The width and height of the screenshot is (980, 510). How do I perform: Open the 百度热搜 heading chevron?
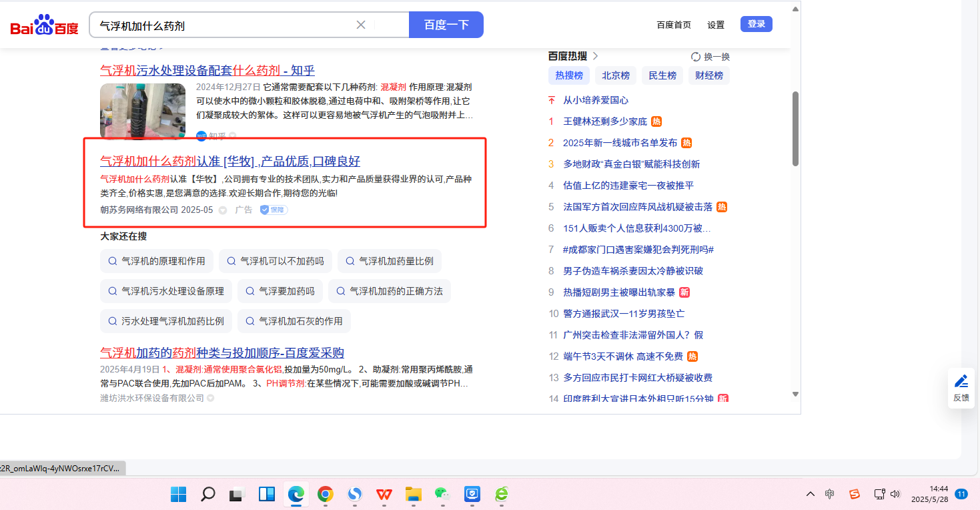tap(596, 56)
